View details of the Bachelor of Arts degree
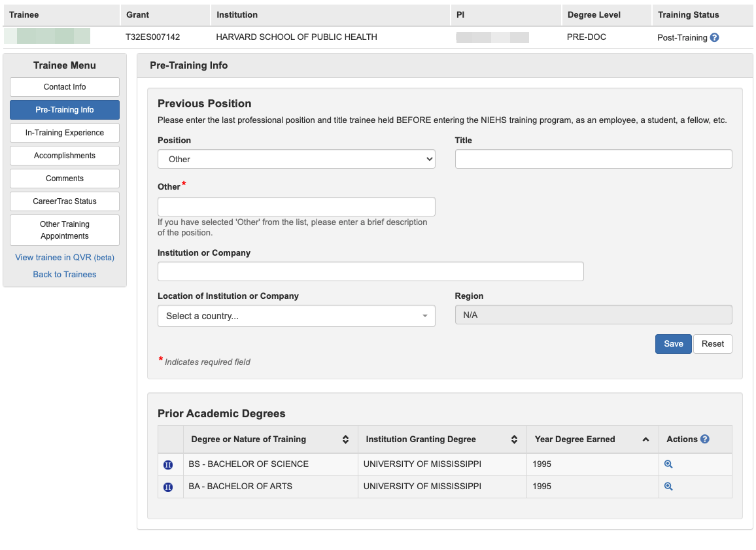This screenshot has width=756, height=550. coord(668,487)
